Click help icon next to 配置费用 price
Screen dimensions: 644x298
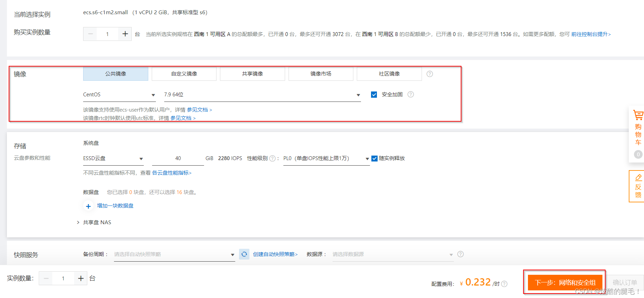(x=504, y=284)
